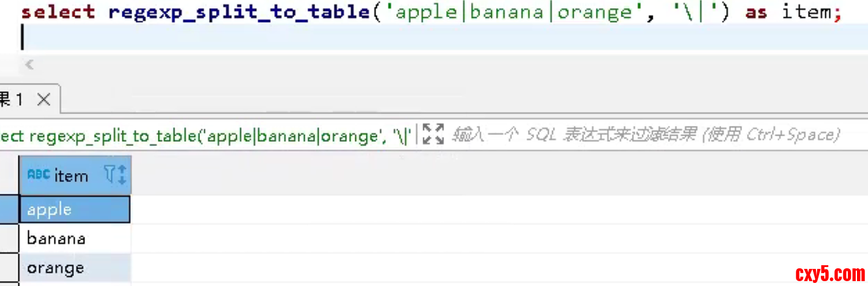Click the cxy5.com watermark link

(829, 273)
